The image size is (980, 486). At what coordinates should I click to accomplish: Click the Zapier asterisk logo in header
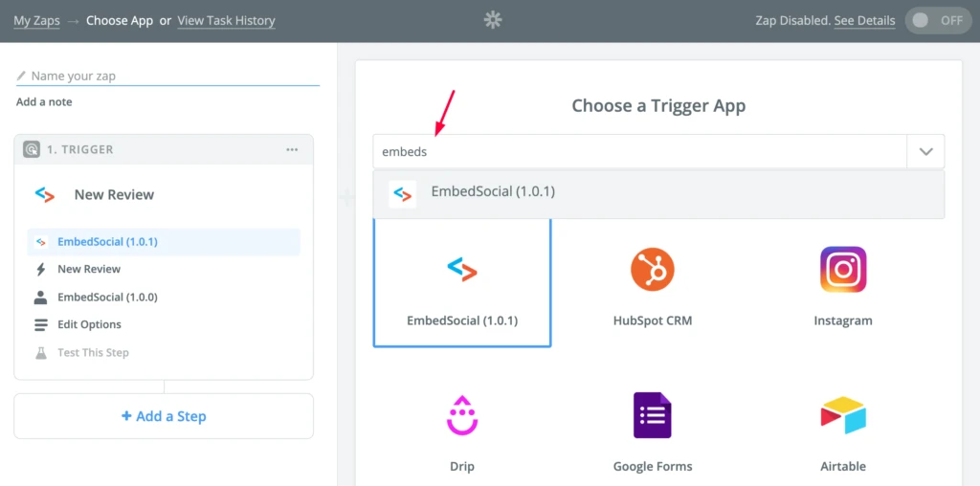point(493,21)
